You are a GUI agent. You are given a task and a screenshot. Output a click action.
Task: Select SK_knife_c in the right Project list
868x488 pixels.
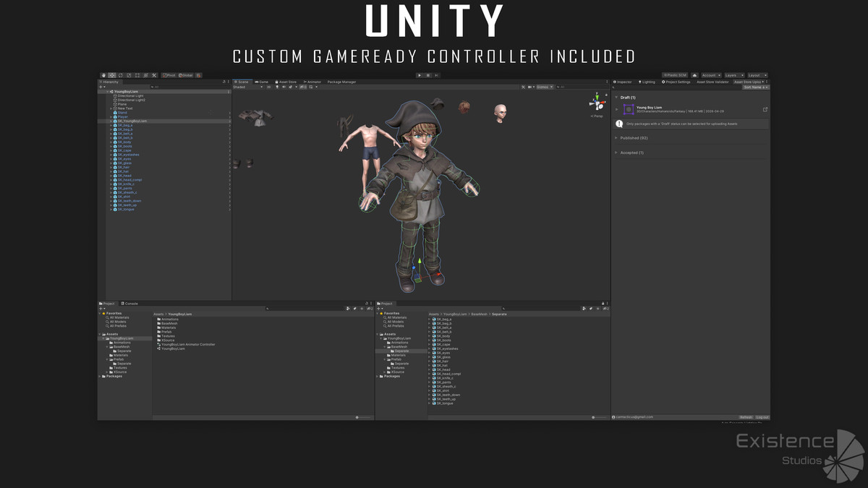[x=443, y=378]
